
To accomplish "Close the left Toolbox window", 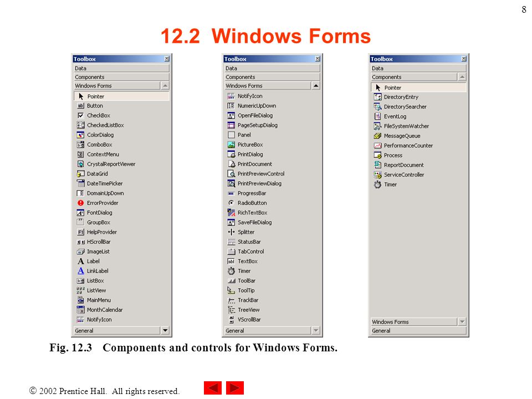I will (167, 59).
